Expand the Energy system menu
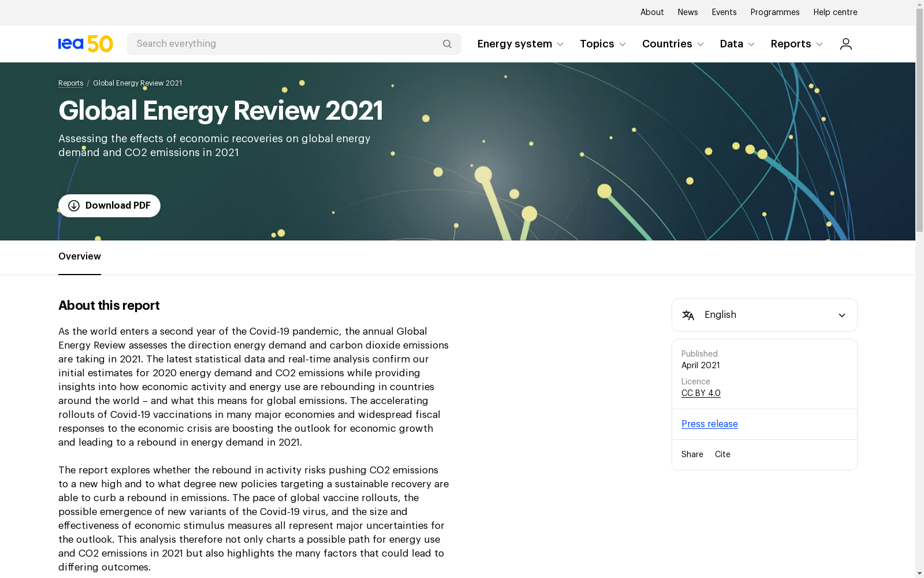Image resolution: width=924 pixels, height=578 pixels. pyautogui.click(x=520, y=44)
